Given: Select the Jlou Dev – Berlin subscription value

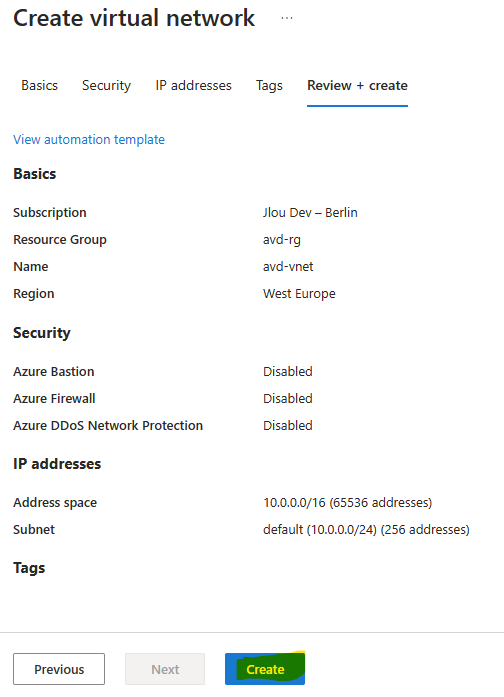Looking at the screenshot, I should click(x=310, y=212).
